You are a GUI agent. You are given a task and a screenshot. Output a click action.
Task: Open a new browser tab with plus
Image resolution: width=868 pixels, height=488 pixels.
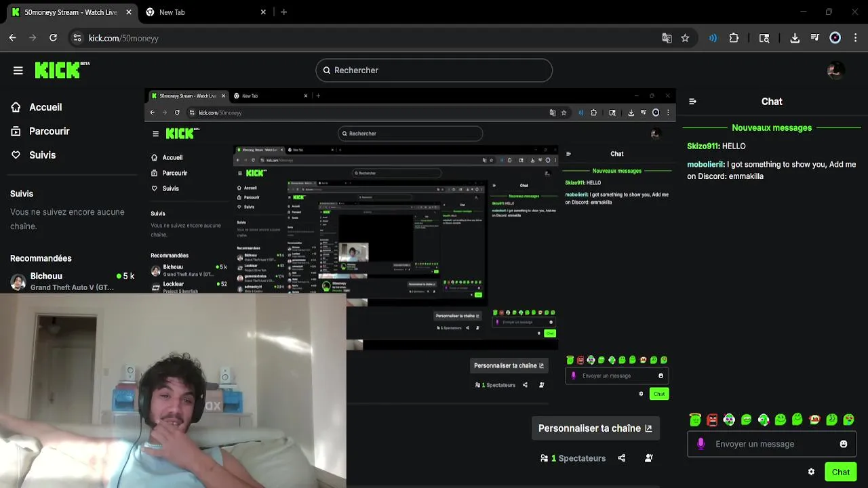283,12
